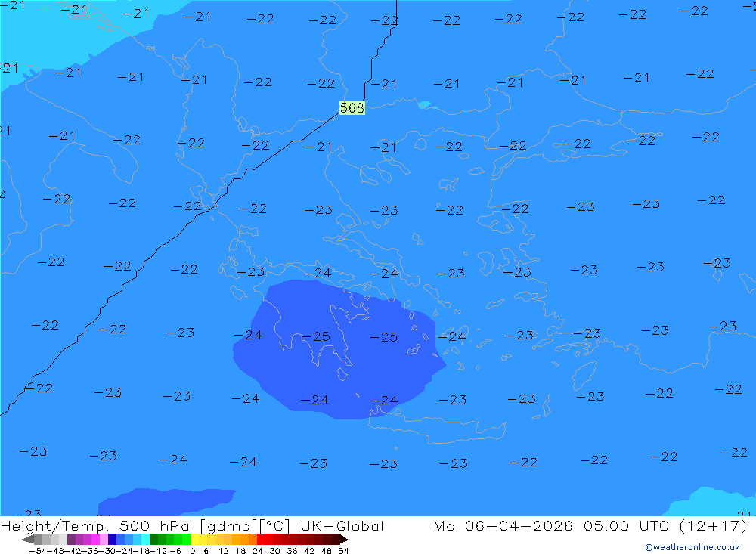Viewport: 756px width, 554px height.
Task: Click the dark maroon right arrow of scale
Action: pyautogui.click(x=344, y=539)
